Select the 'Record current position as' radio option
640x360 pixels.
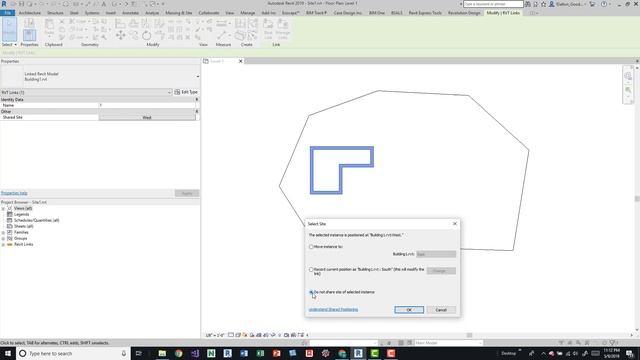[x=311, y=269]
